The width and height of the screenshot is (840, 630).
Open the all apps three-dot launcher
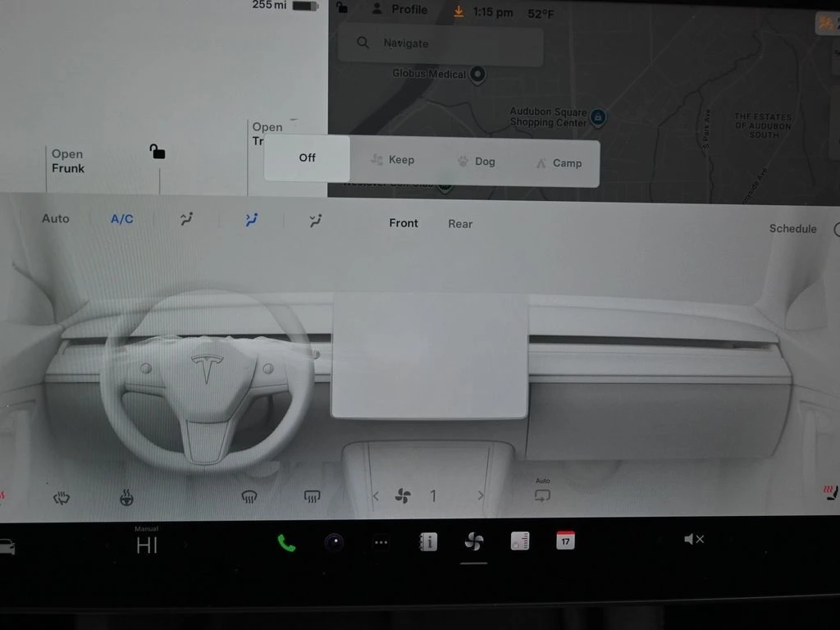(x=381, y=542)
